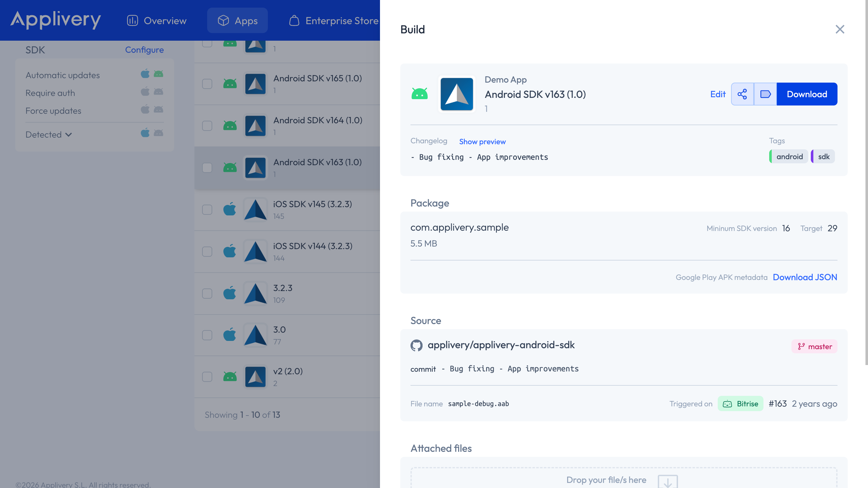Click the GitHub icon beside the repository name
Viewport: 868px width, 488px height.
coord(417,345)
